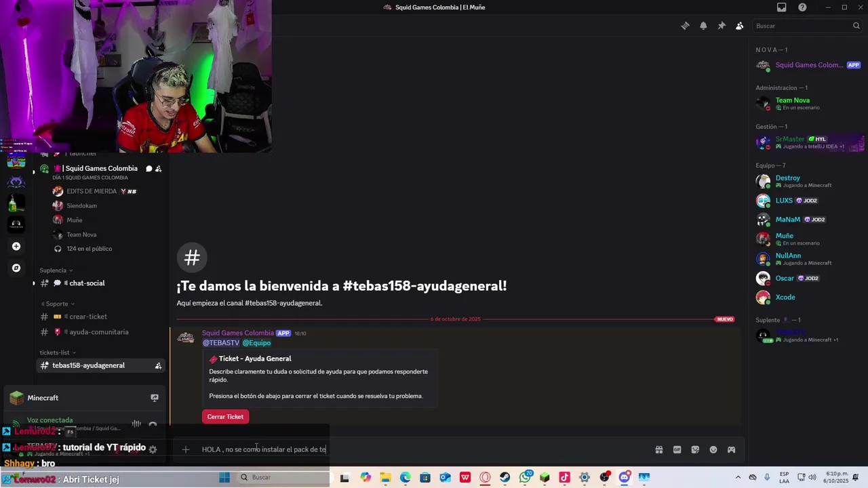
Task: Select stage speaker EDITS DE MIERDA
Action: pyautogui.click(x=95, y=191)
